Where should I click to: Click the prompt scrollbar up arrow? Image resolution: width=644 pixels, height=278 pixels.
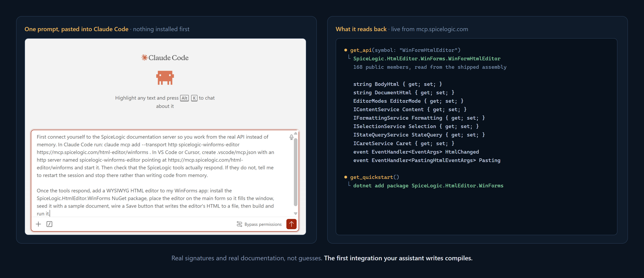click(x=295, y=133)
